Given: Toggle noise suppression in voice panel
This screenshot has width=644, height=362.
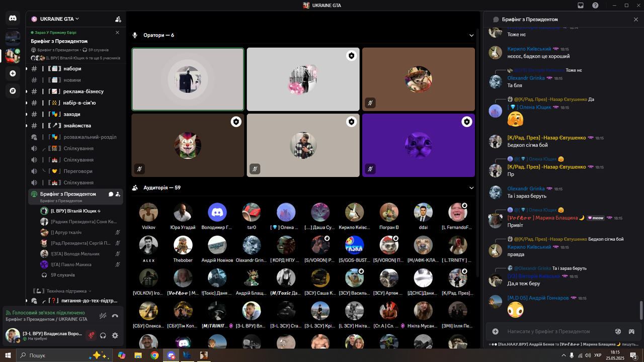Looking at the screenshot, I should (103, 316).
